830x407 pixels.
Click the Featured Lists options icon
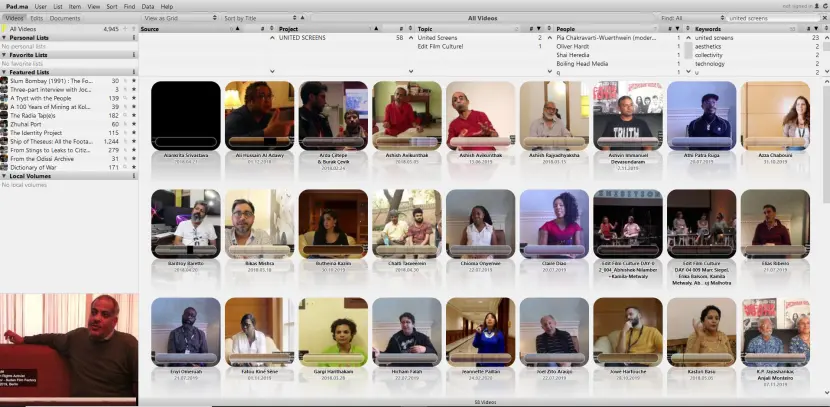(134, 72)
